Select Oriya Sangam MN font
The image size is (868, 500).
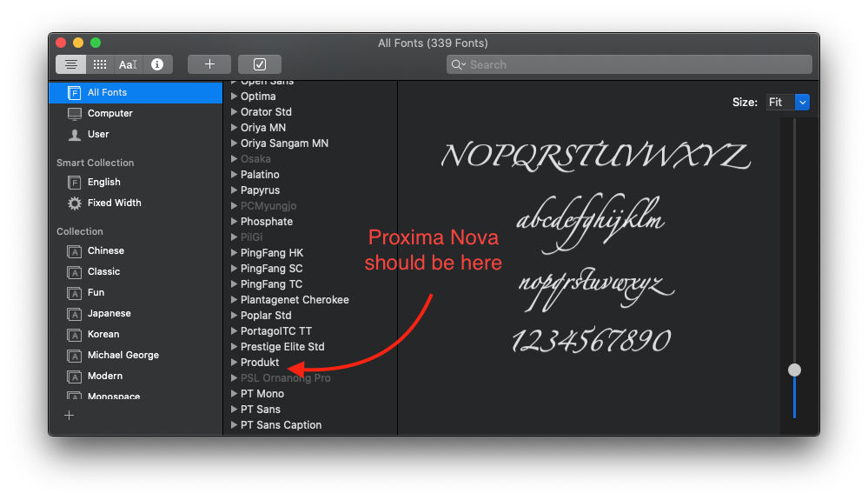click(x=284, y=143)
